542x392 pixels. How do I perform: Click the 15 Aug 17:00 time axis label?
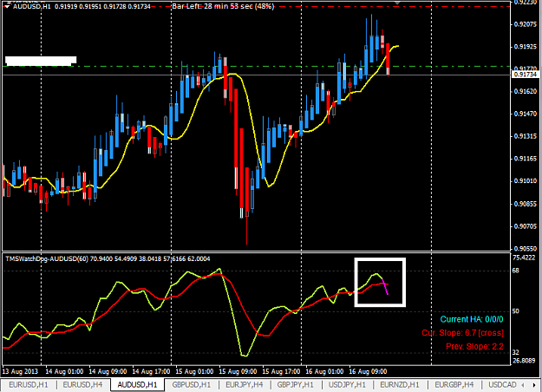pyautogui.click(x=281, y=371)
